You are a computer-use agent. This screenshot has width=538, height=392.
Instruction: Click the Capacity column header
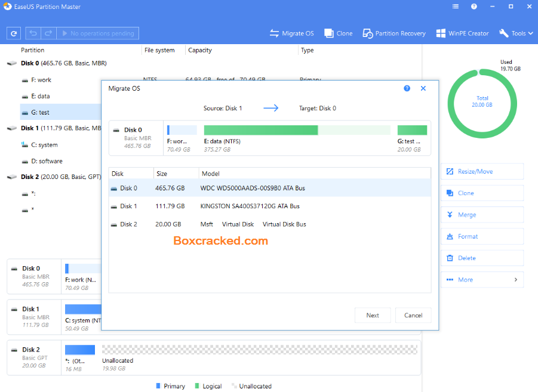200,50
